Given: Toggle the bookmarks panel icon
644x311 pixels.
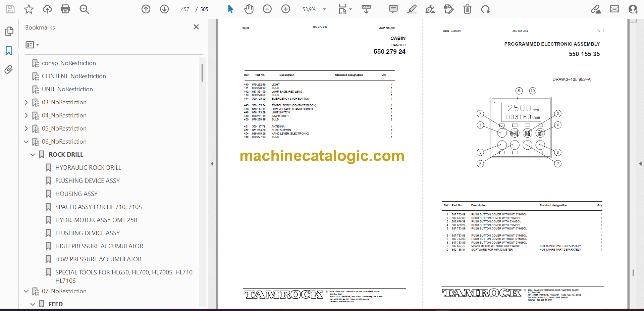Looking at the screenshot, I should pos(9,51).
